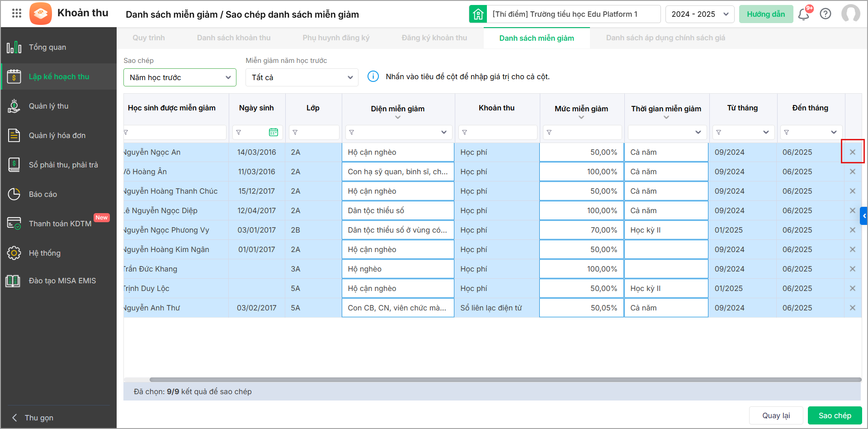
Task: Click the info icon beside the hint
Action: click(373, 76)
